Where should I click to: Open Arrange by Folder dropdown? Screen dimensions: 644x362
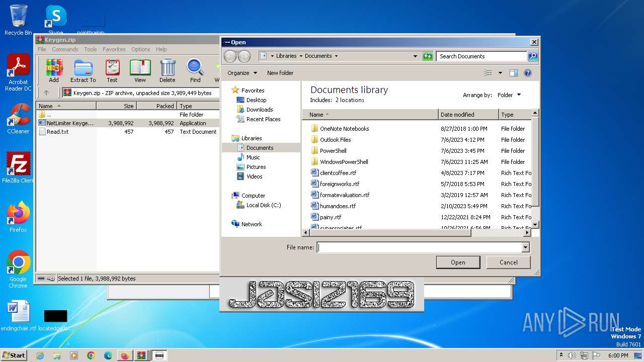(x=509, y=95)
